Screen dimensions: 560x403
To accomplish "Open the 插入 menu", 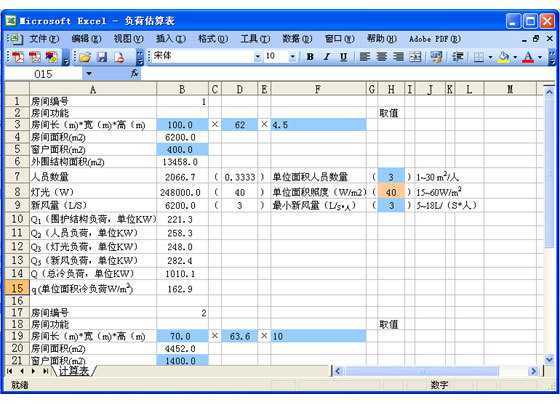I will click(x=171, y=39).
